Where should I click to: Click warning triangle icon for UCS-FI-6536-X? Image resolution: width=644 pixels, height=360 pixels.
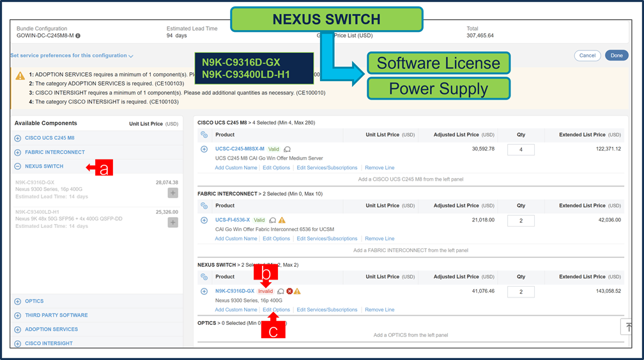(x=282, y=220)
